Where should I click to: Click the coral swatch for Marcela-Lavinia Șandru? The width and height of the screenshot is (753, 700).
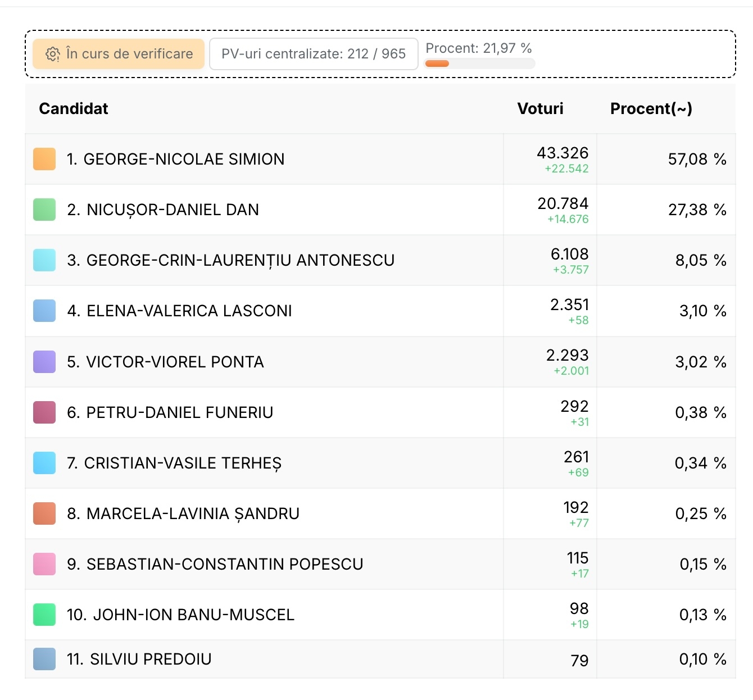coord(44,513)
